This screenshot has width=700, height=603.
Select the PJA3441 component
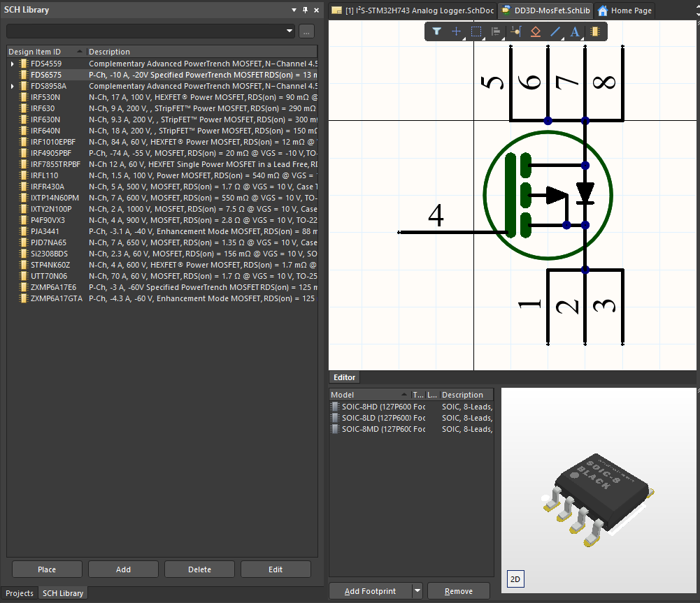click(x=162, y=231)
